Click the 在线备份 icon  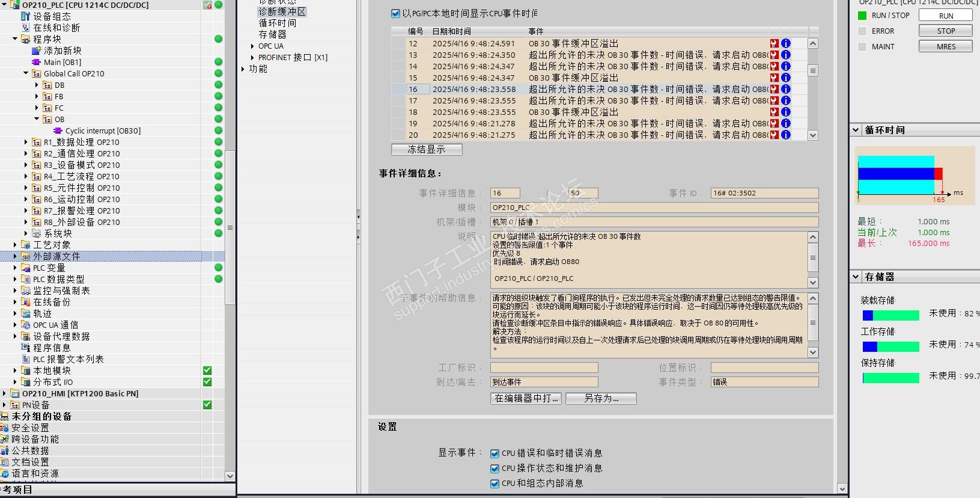click(x=26, y=302)
